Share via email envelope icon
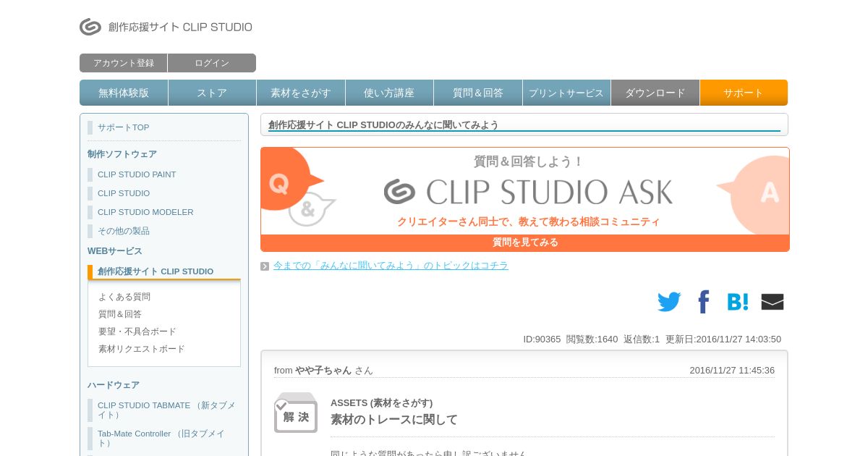 pyautogui.click(x=773, y=302)
